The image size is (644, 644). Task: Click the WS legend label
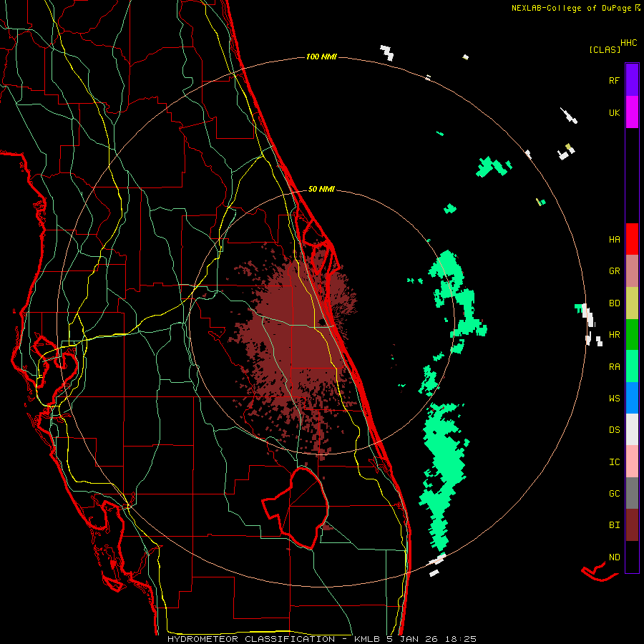614,399
